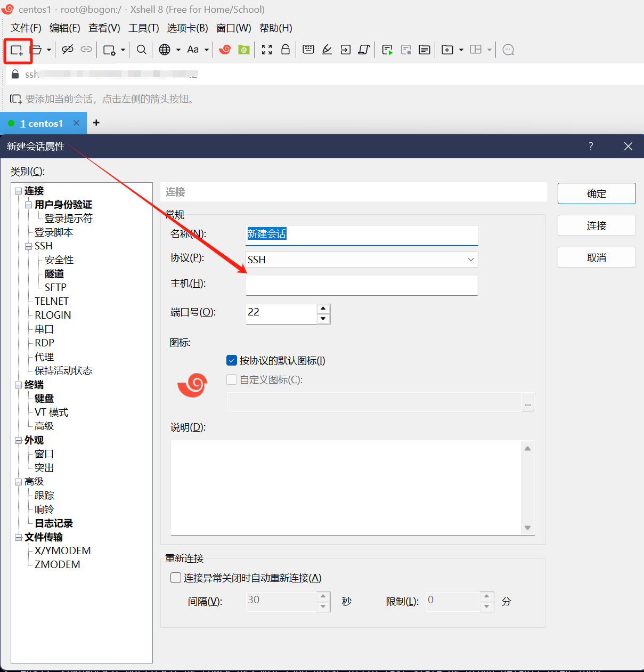
Task: Click the speech bubble chat icon
Action: coord(508,50)
